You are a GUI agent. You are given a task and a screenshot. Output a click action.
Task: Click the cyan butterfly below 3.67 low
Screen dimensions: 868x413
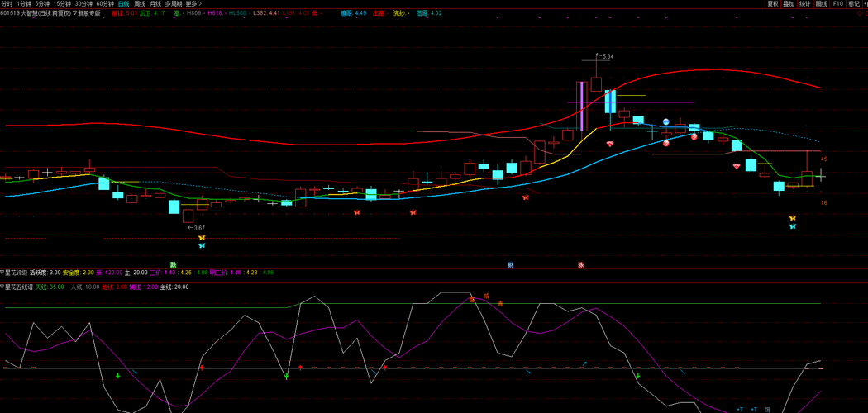(x=202, y=245)
